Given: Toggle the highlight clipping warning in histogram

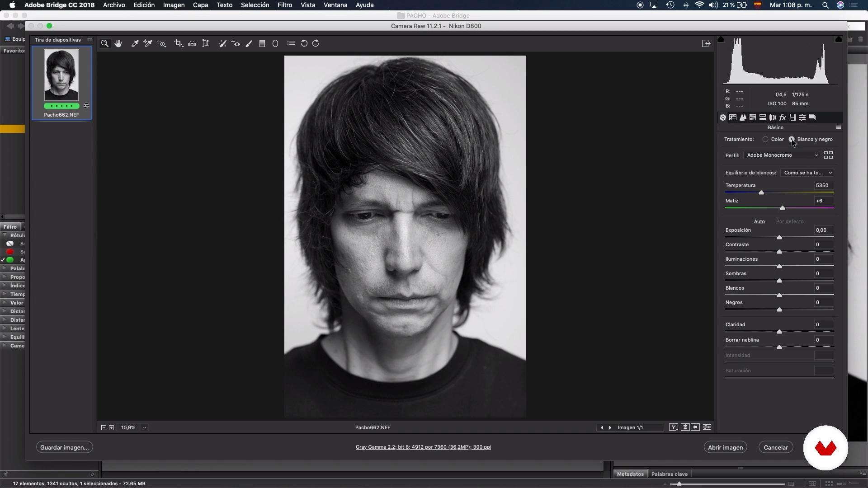Looking at the screenshot, I should tap(839, 39).
